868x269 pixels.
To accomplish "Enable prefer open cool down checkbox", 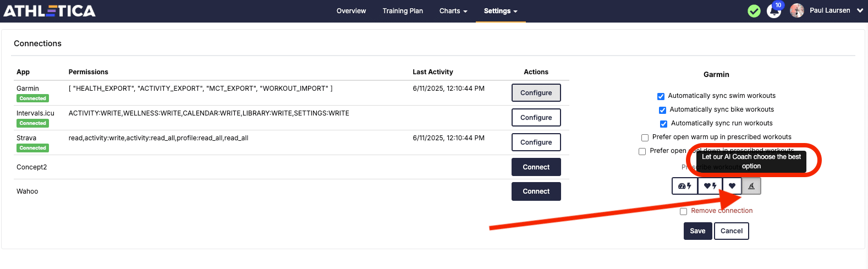I will pos(642,151).
